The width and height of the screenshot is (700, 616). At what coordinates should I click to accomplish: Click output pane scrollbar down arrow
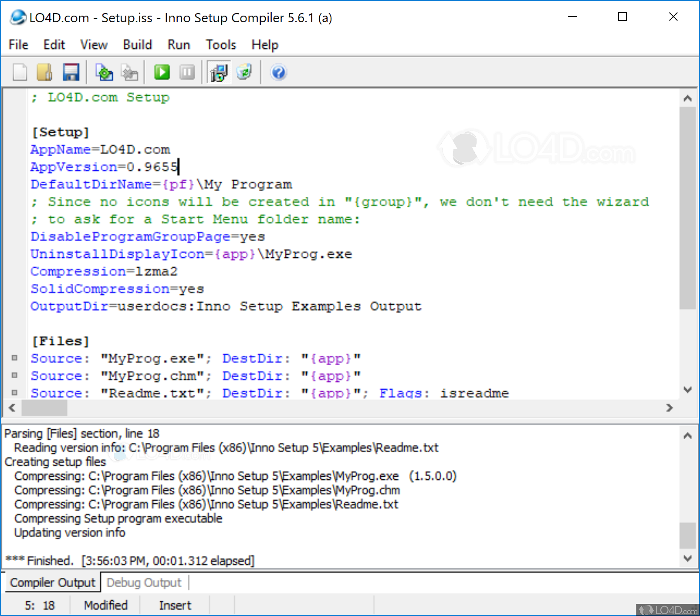coord(687,559)
